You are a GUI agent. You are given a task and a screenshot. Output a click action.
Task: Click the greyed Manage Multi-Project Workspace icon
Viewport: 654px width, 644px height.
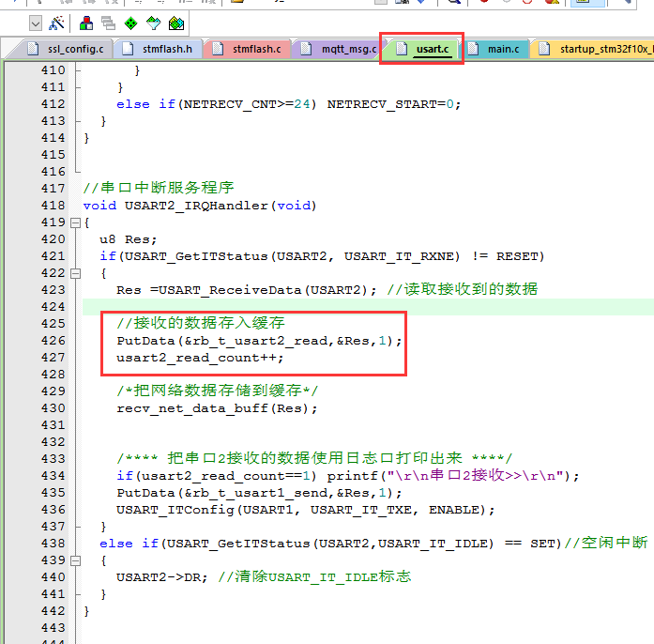click(x=109, y=23)
